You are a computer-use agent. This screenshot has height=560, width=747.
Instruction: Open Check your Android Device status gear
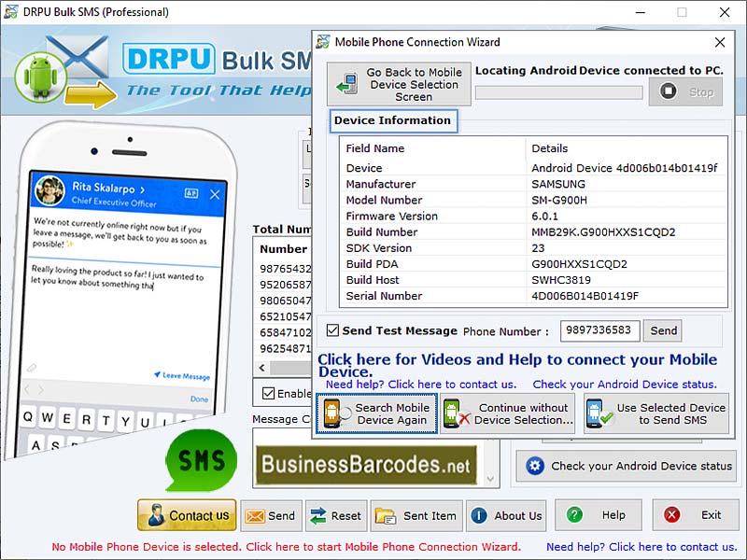[x=535, y=467]
